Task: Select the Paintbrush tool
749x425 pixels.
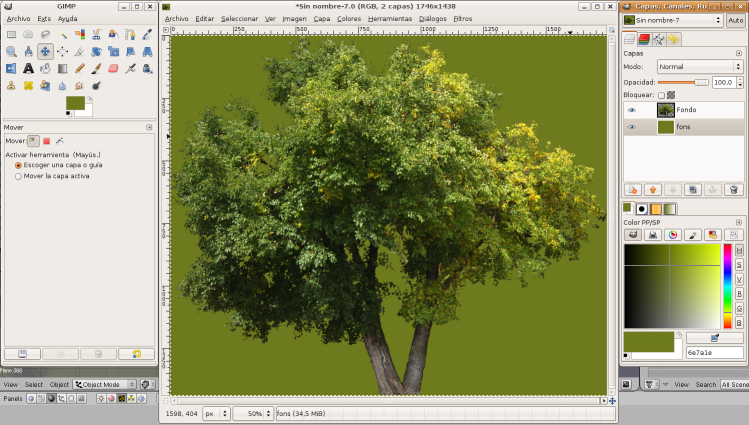Action: point(96,69)
